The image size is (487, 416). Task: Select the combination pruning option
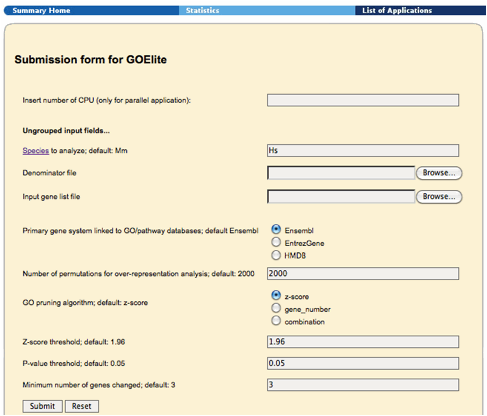pos(276,321)
